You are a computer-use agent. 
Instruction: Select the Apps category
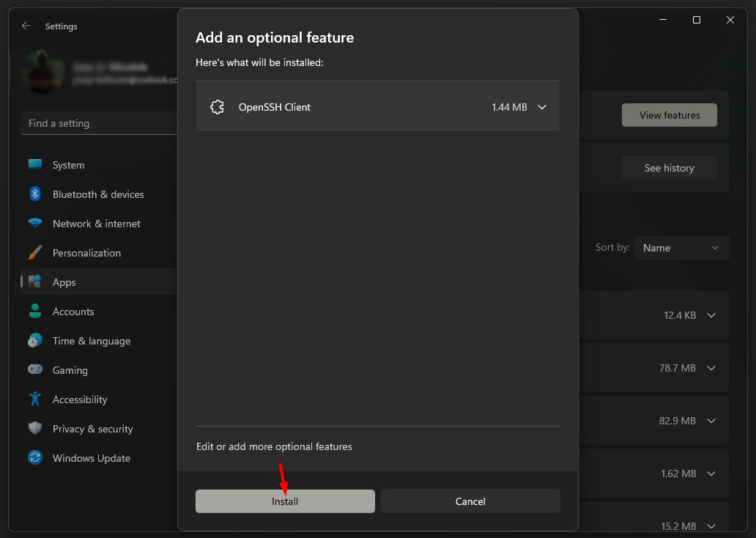click(x=100, y=282)
